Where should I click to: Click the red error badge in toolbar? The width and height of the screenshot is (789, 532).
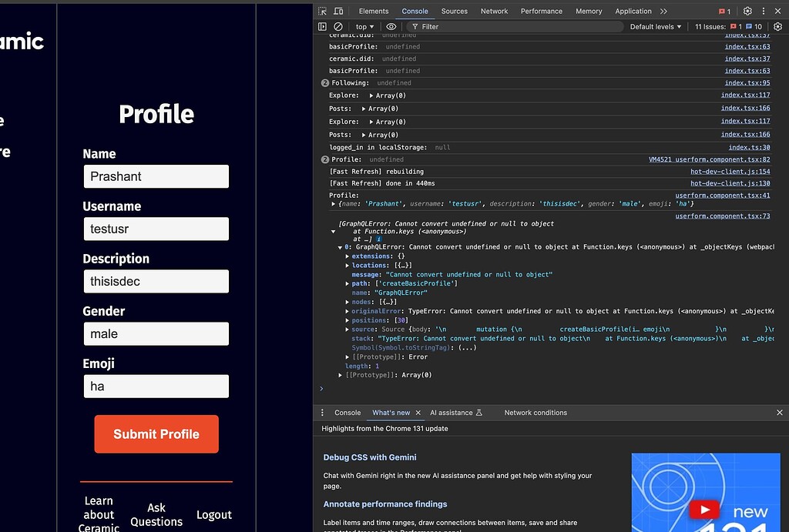724,11
